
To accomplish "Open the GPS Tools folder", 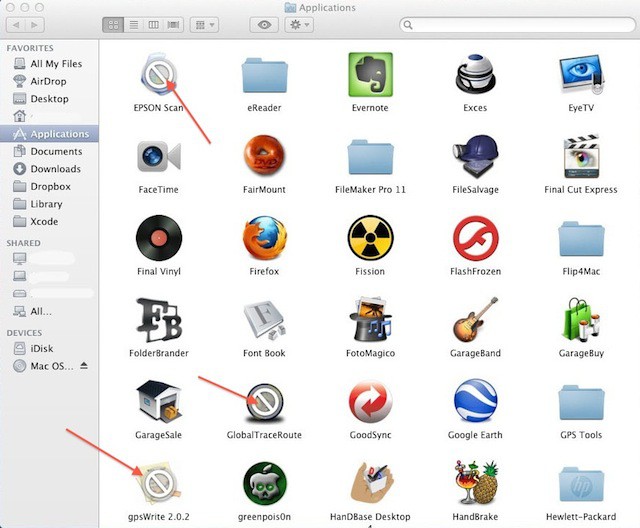I will pyautogui.click(x=580, y=402).
